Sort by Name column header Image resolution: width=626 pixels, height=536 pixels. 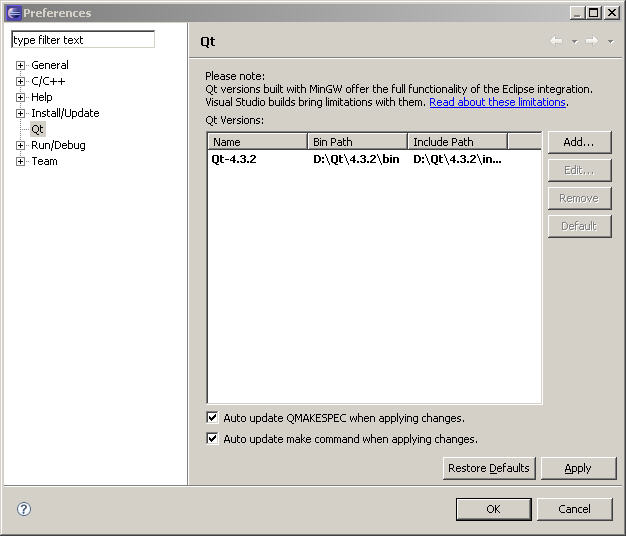coord(258,142)
